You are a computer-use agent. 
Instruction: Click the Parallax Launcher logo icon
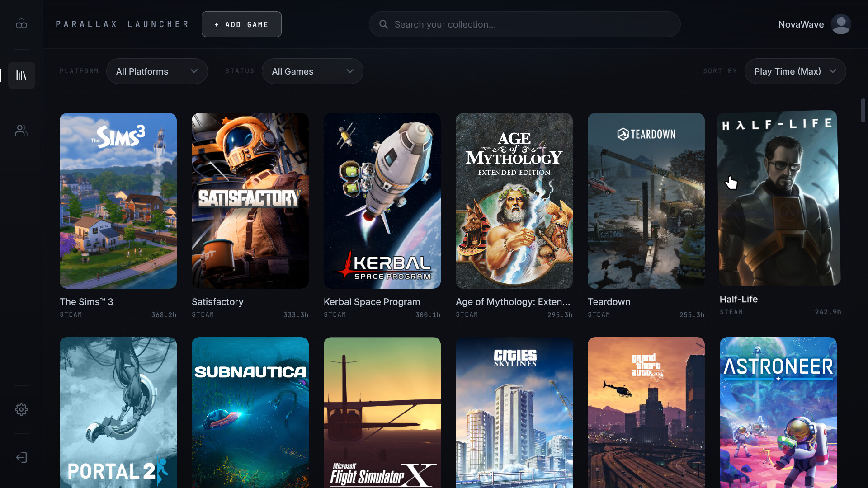click(x=21, y=23)
